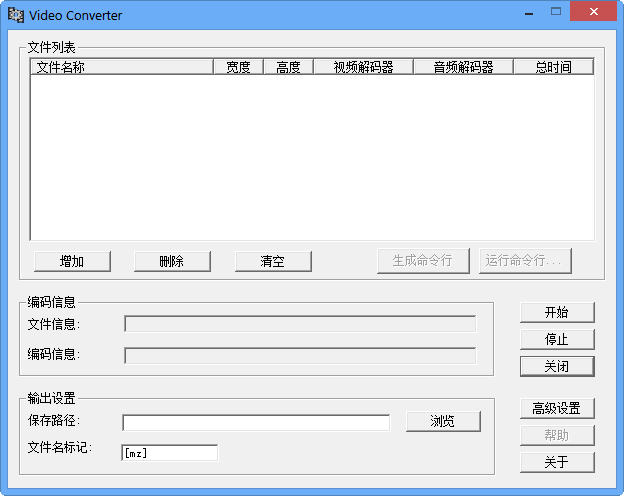Click the 删除 button

pos(172,262)
